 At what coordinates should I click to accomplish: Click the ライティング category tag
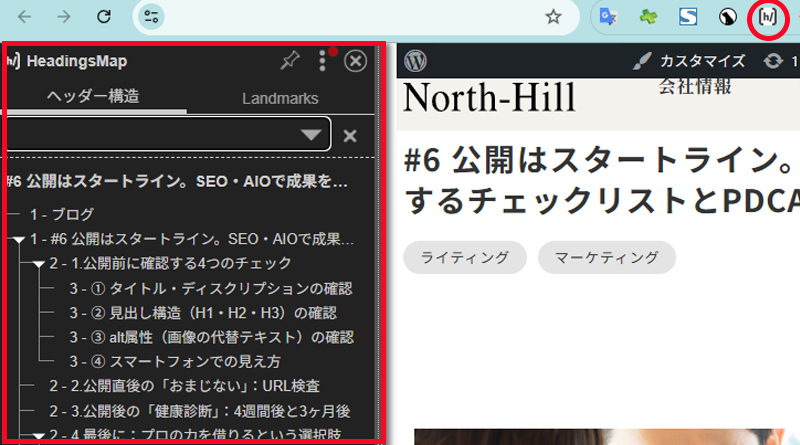465,257
